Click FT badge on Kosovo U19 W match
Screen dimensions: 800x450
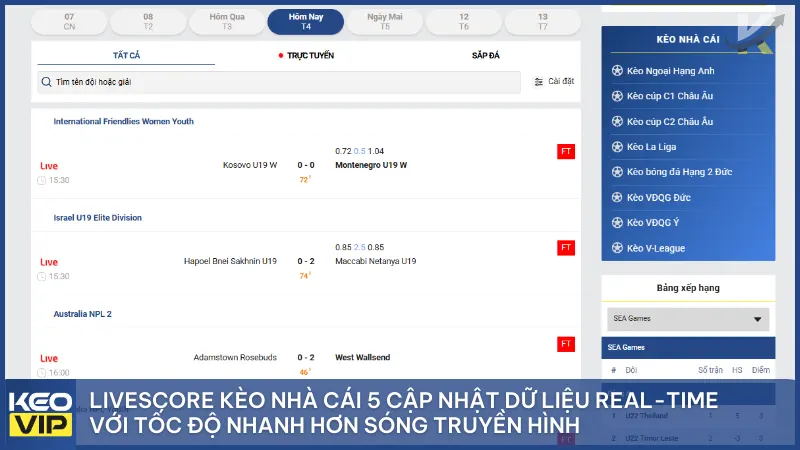coord(566,152)
